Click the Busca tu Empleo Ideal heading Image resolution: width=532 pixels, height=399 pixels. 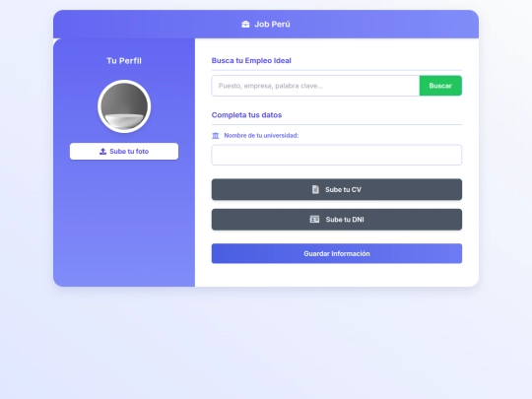251,60
